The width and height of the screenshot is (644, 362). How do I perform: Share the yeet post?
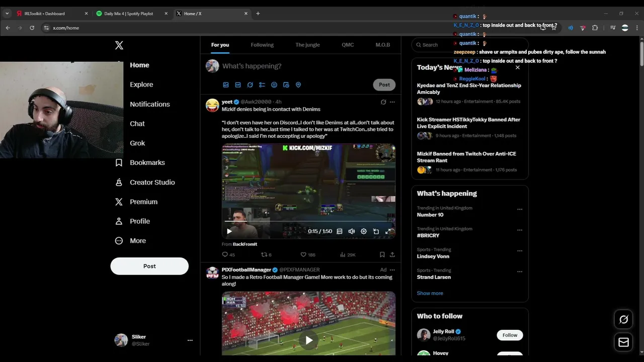(x=392, y=255)
